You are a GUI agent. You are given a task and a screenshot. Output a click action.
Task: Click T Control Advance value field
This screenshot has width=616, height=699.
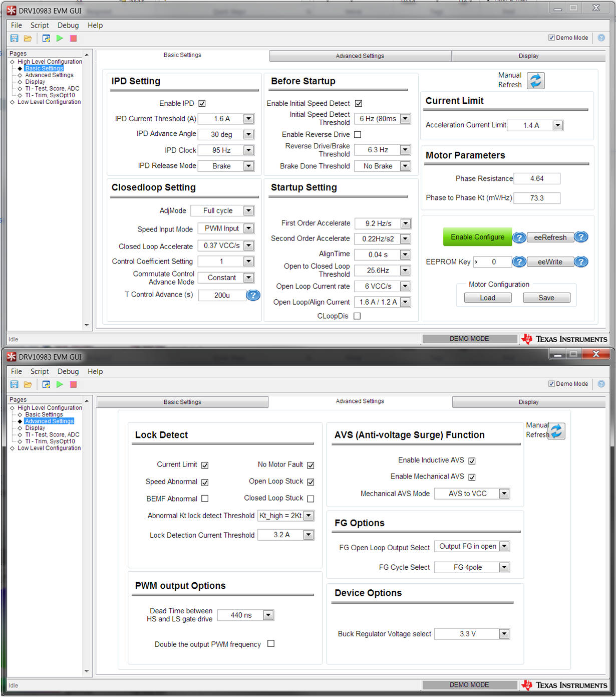click(x=222, y=295)
